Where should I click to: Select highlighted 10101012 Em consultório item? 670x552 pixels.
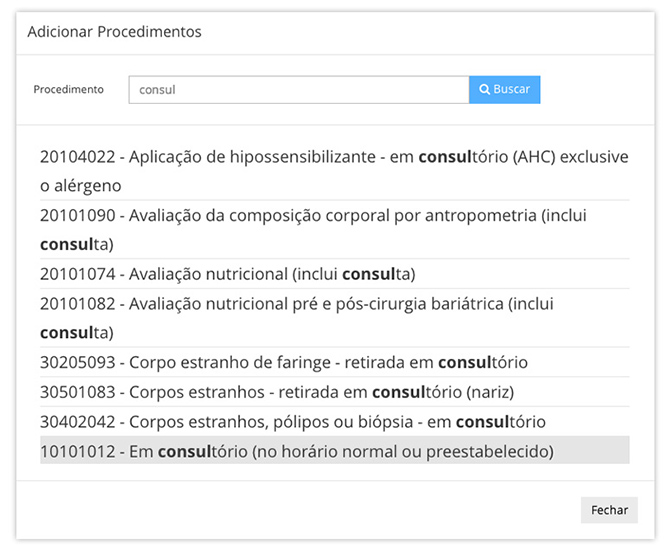(335, 451)
